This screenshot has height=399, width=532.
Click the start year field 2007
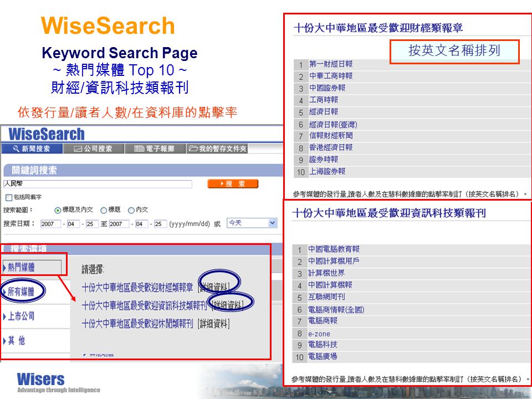pos(50,224)
